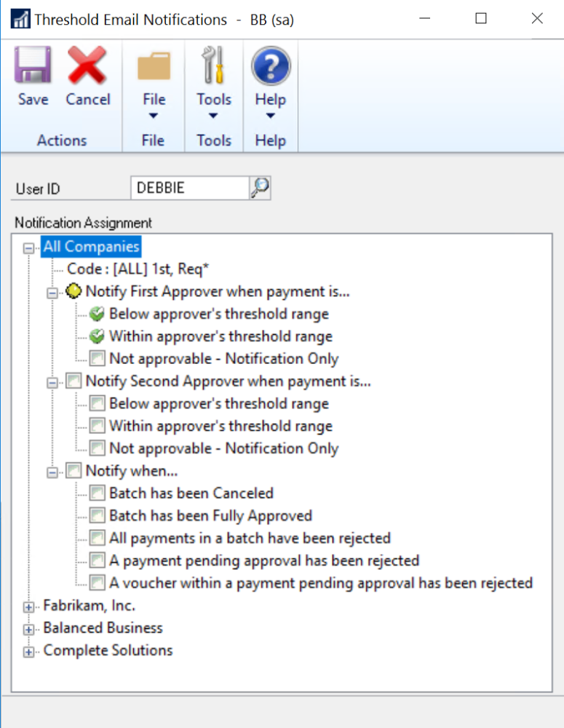Click the blue Help question mark icon

(271, 66)
